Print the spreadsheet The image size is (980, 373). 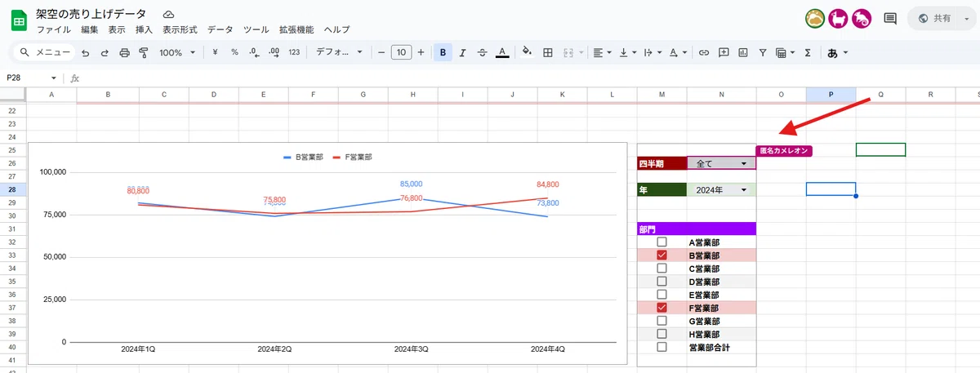click(x=125, y=52)
